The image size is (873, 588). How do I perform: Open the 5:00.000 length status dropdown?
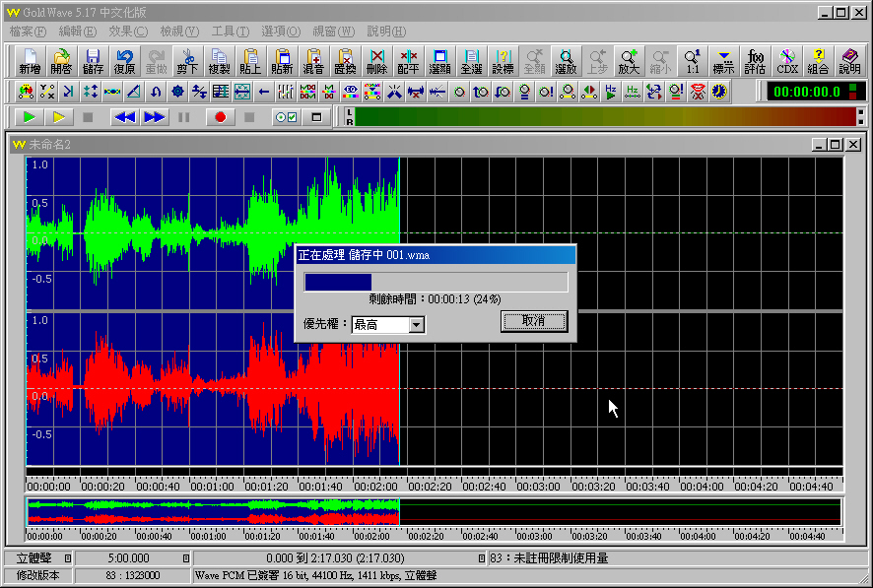coord(186,558)
